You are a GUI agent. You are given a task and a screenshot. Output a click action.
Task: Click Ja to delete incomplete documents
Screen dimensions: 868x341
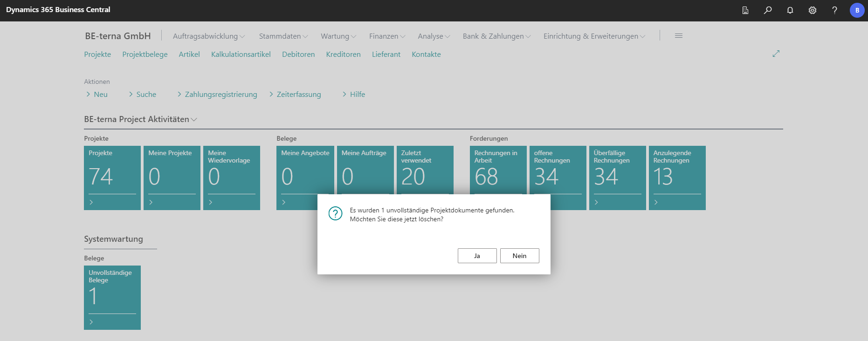[477, 256]
